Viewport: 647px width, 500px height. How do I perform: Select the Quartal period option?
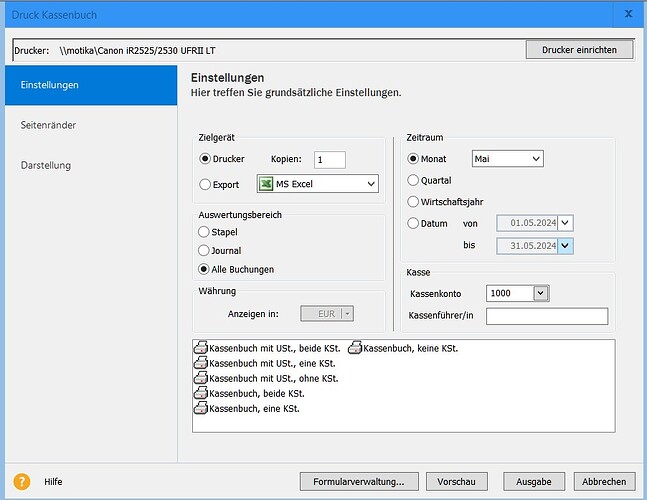pos(413,180)
